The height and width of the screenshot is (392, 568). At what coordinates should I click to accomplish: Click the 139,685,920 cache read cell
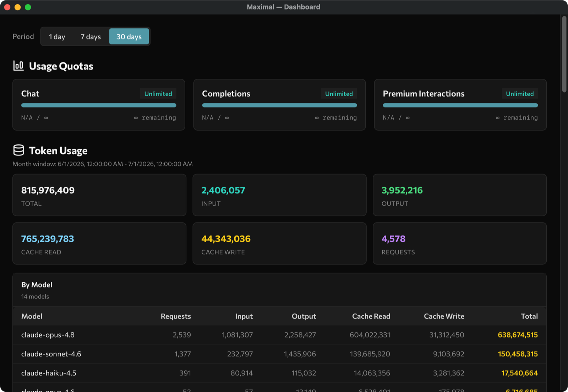click(x=370, y=354)
